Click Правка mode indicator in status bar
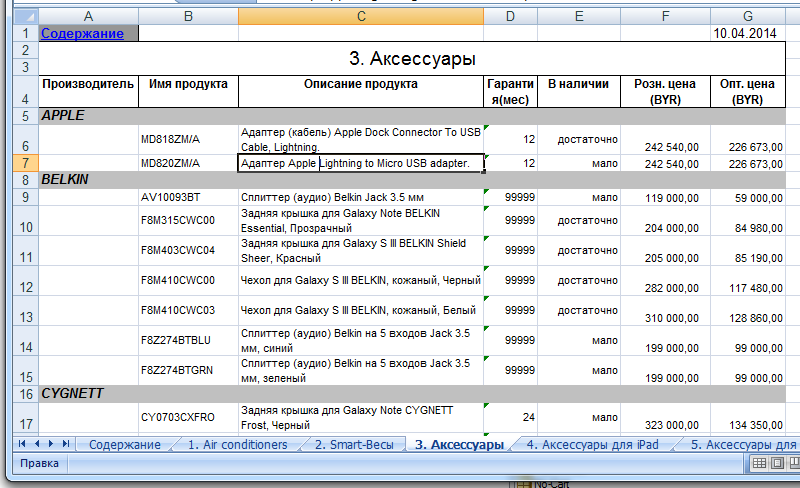The width and height of the screenshot is (800, 488). [39, 463]
